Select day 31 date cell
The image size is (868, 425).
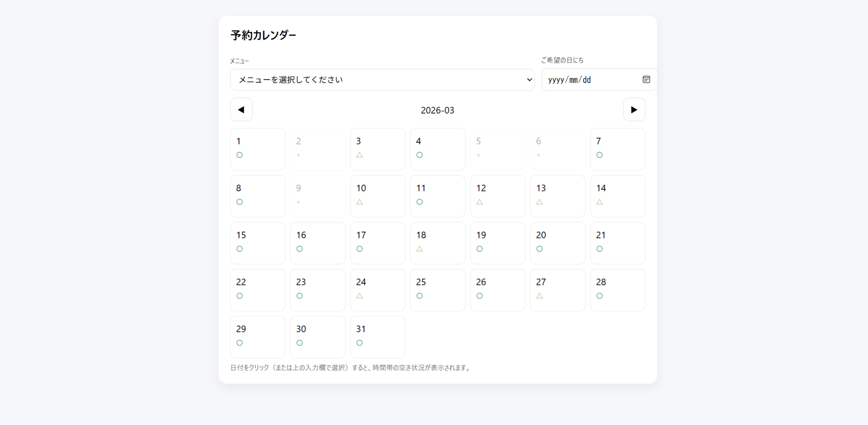378,337
